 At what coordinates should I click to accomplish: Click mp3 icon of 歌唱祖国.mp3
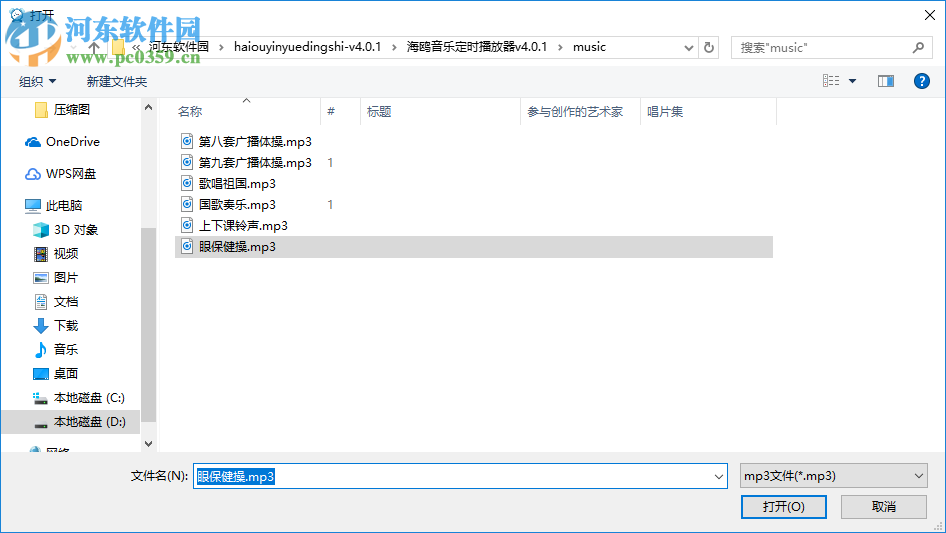[187, 184]
